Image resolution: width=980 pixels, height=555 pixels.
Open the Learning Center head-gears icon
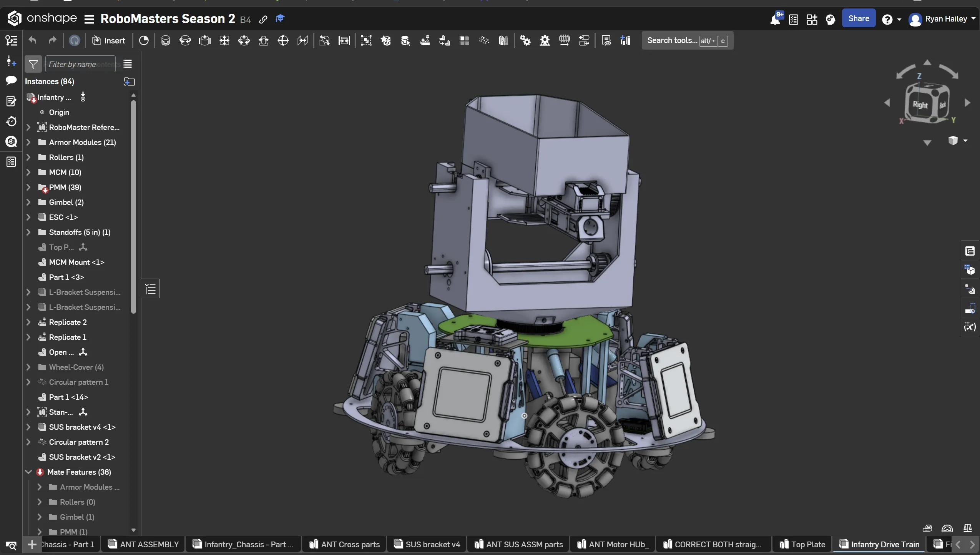click(x=831, y=19)
